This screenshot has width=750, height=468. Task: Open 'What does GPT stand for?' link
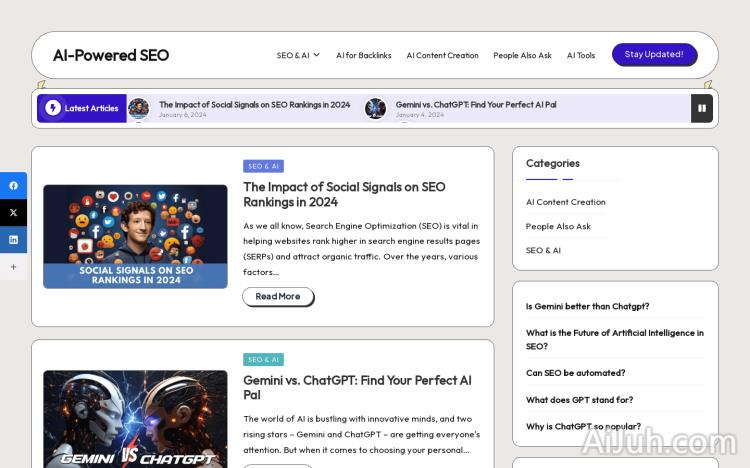(579, 400)
